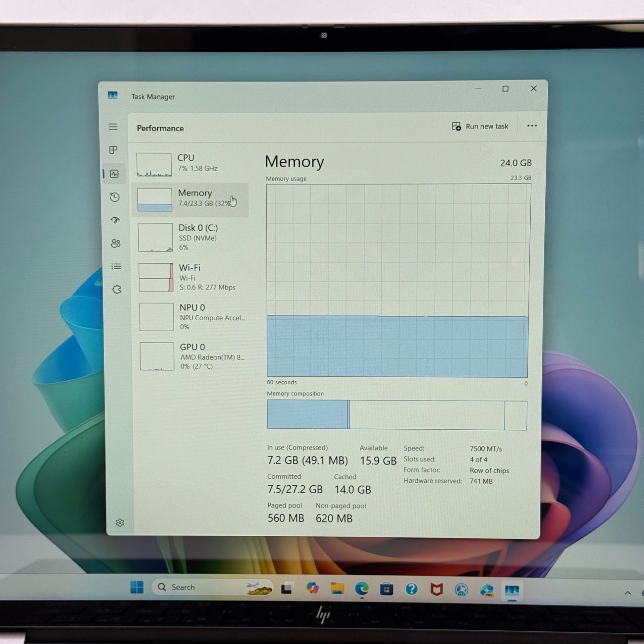Open the App history page
The height and width of the screenshot is (644, 644).
tap(114, 197)
